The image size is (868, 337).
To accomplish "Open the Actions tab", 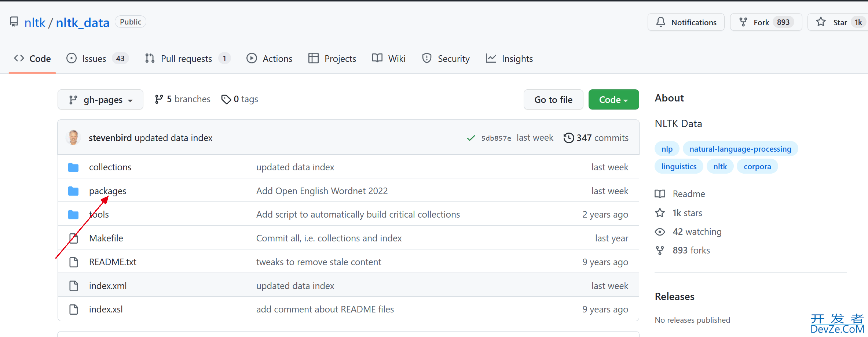I will click(x=269, y=59).
